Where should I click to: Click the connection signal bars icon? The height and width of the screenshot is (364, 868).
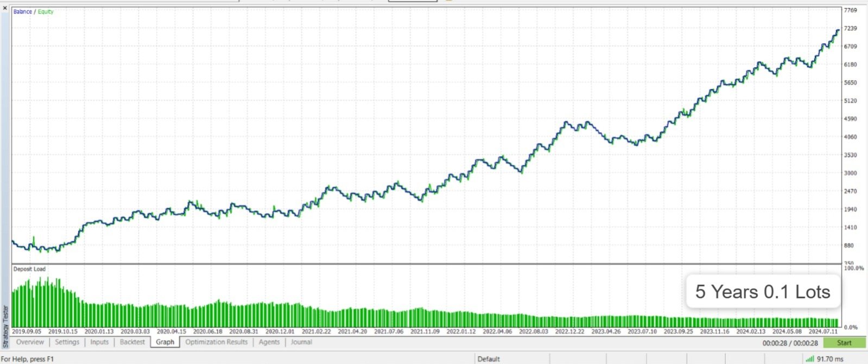[x=810, y=359]
